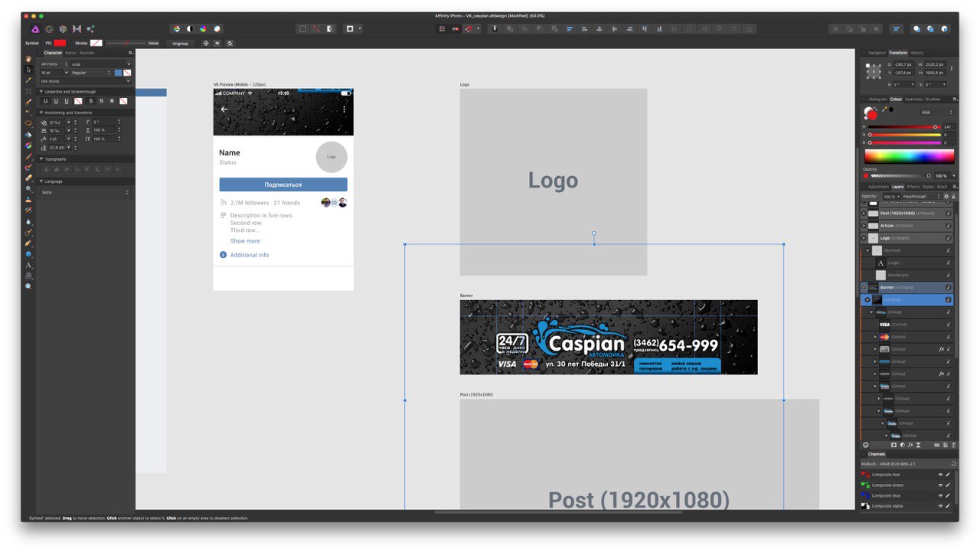
Task: Expand the Post (1920x1080) artboard
Action: coord(864,214)
